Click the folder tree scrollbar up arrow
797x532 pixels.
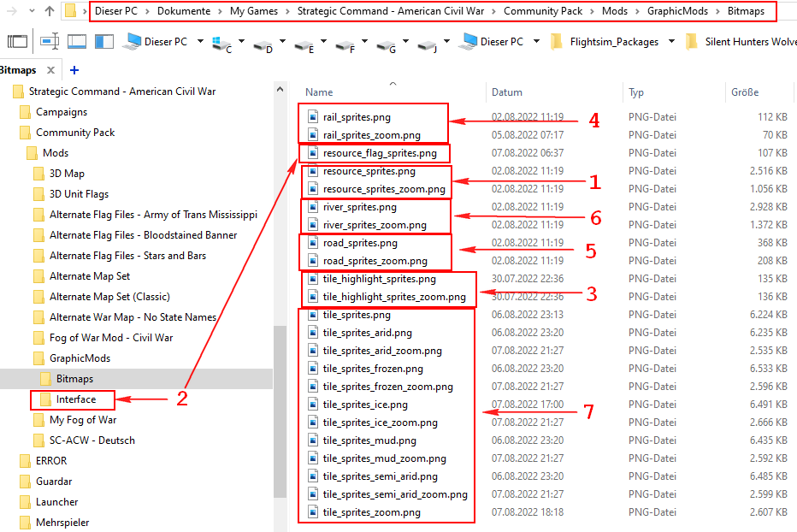pos(280,89)
